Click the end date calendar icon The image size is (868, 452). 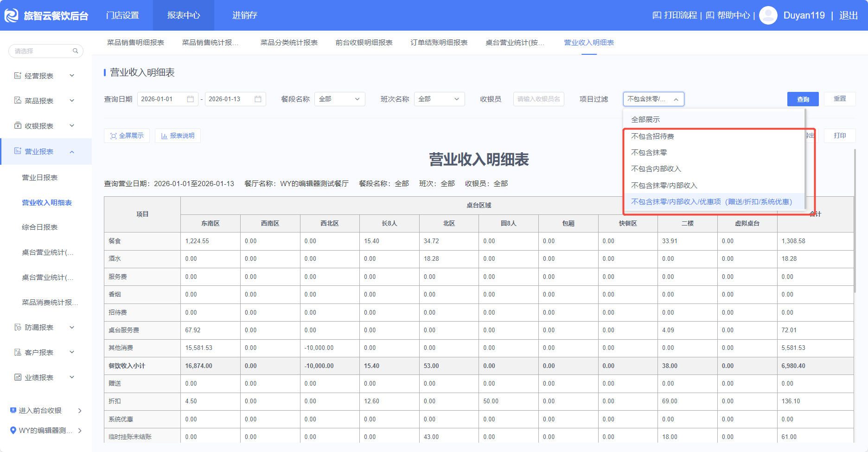tap(258, 99)
